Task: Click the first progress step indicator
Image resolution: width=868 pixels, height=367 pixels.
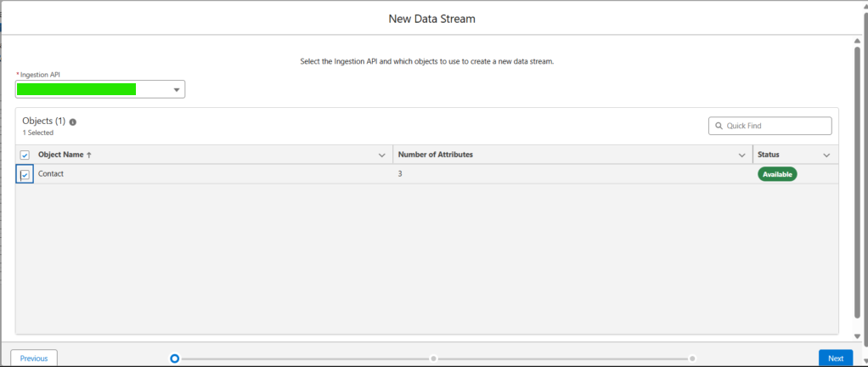Action: 175,359
